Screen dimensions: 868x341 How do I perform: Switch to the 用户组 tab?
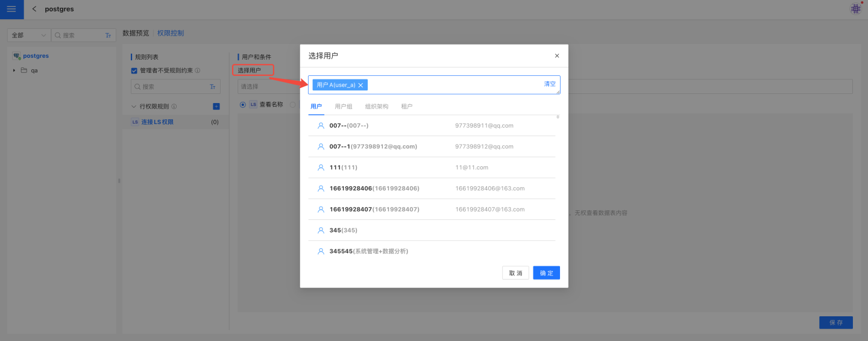pyautogui.click(x=344, y=107)
